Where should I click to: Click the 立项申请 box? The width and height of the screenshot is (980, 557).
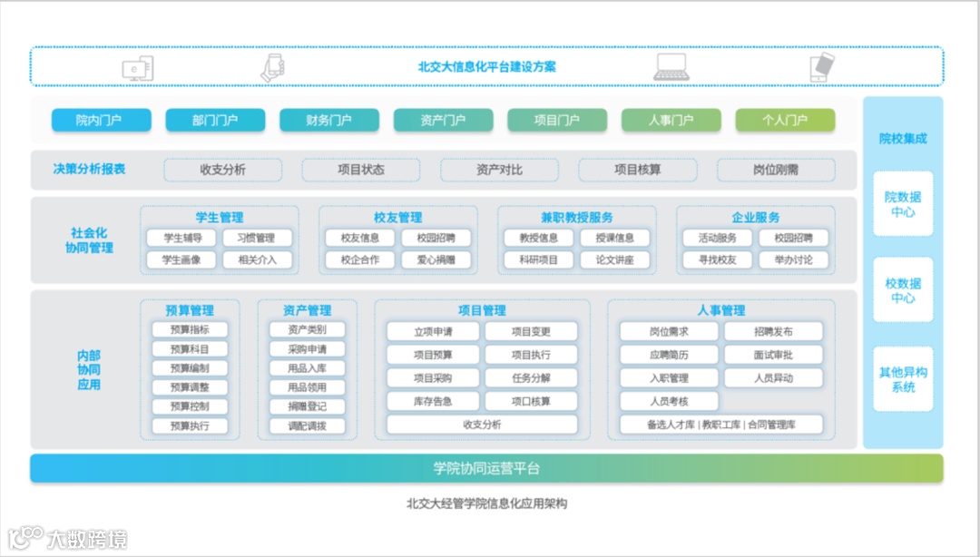pos(433,332)
